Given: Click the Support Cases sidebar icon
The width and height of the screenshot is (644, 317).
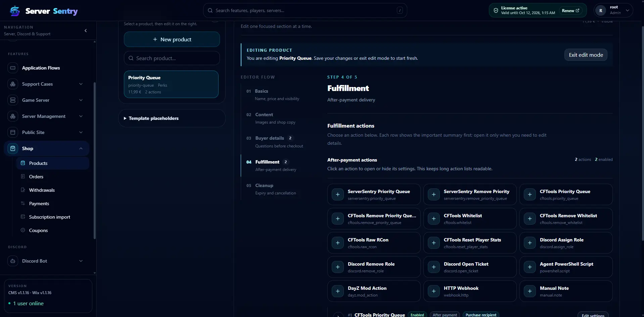Looking at the screenshot, I should (x=13, y=84).
